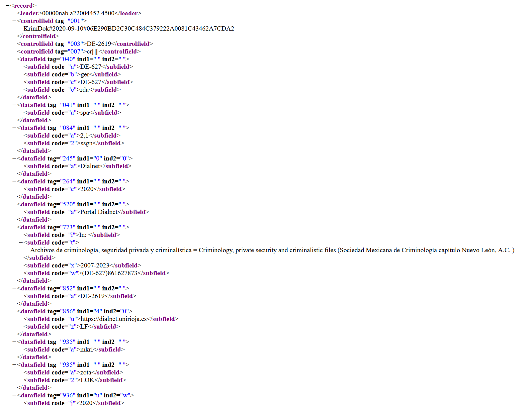Click subfield b value ger
Viewport: 532px width, 406px height.
pos(85,74)
